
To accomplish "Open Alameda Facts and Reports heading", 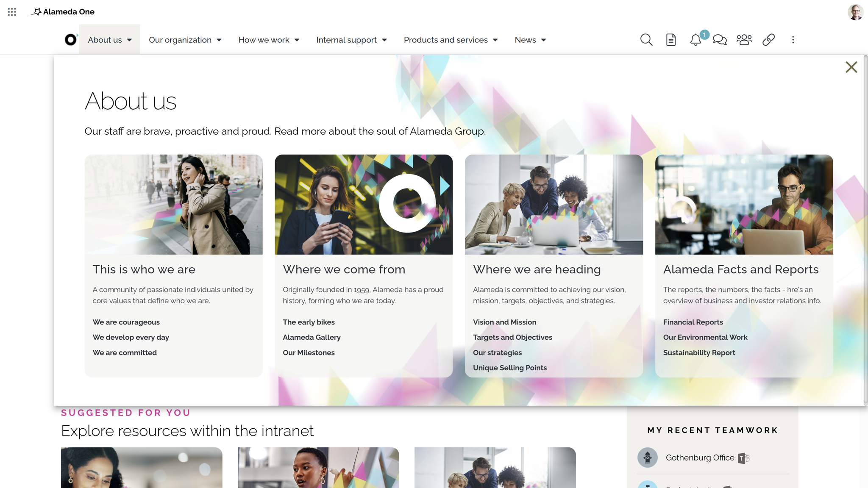I will point(741,269).
